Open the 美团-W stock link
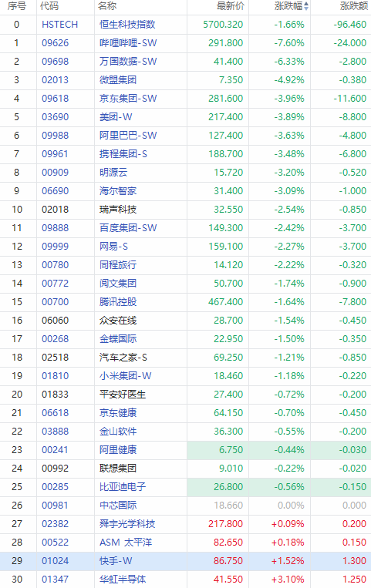The image size is (371, 588). point(116,117)
